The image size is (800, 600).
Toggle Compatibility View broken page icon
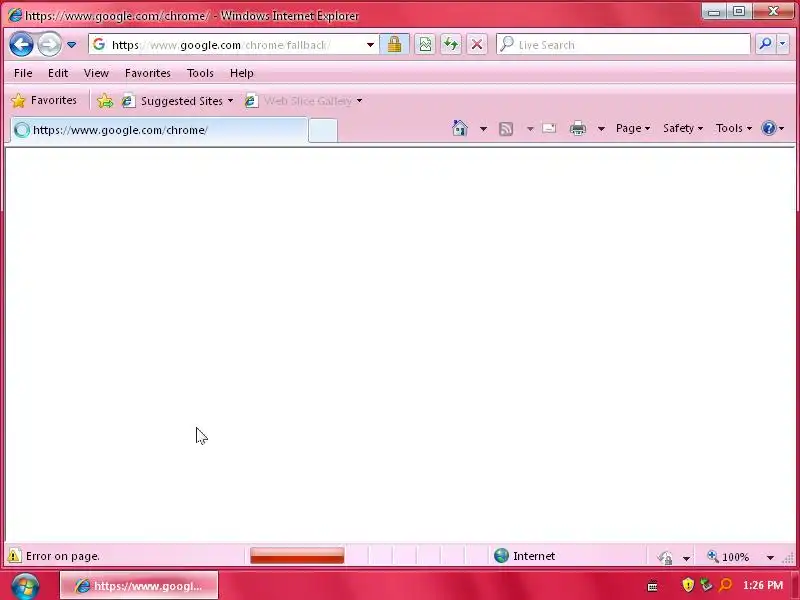(x=424, y=44)
